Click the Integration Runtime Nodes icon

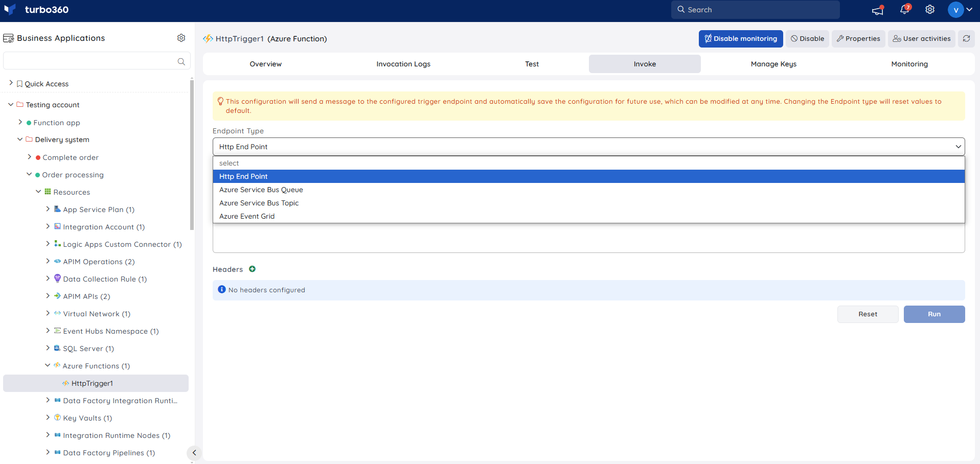57,435
